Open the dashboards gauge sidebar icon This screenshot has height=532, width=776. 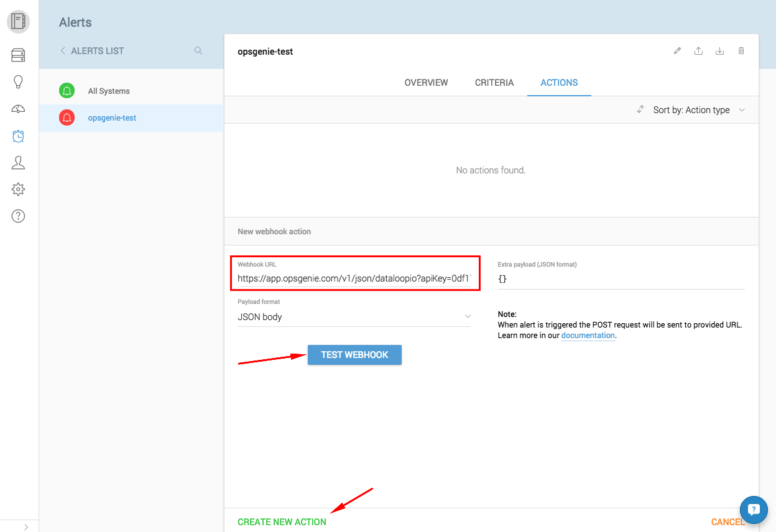click(19, 109)
